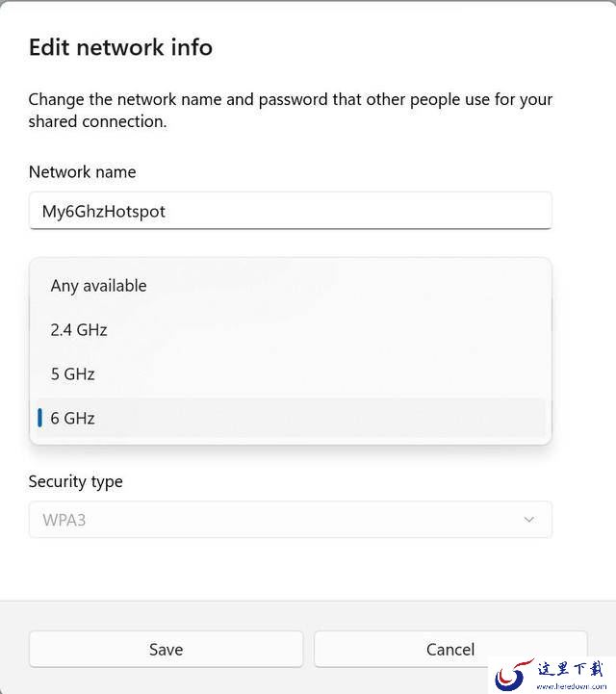Image resolution: width=616 pixels, height=694 pixels.
Task: Click the Security type dropdown chevron arrow
Action: (x=528, y=520)
